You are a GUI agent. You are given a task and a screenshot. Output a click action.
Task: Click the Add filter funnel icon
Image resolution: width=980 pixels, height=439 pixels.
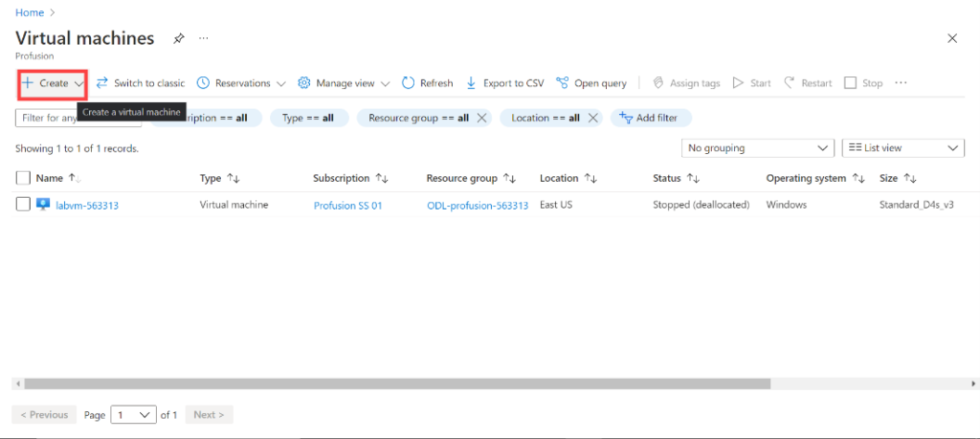pos(626,118)
